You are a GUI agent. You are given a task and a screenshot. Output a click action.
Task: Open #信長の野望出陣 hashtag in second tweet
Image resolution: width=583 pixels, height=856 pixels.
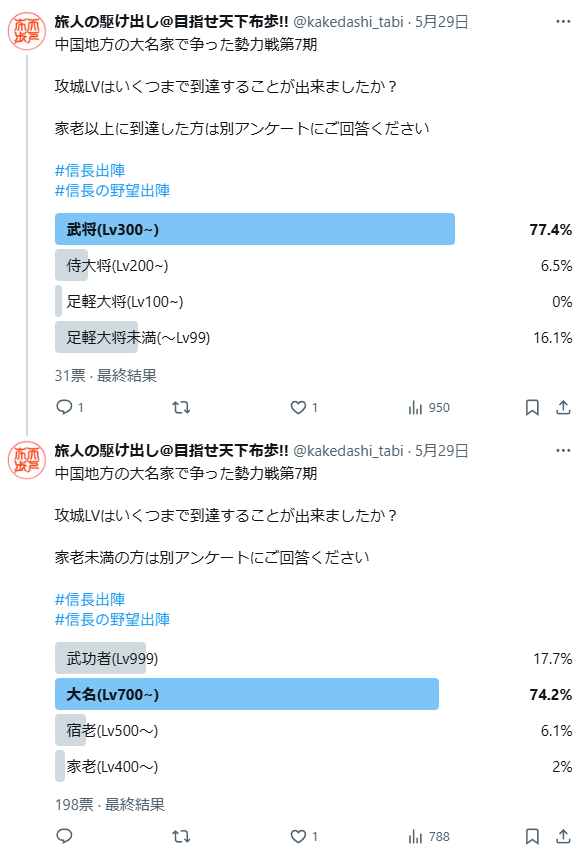112,619
